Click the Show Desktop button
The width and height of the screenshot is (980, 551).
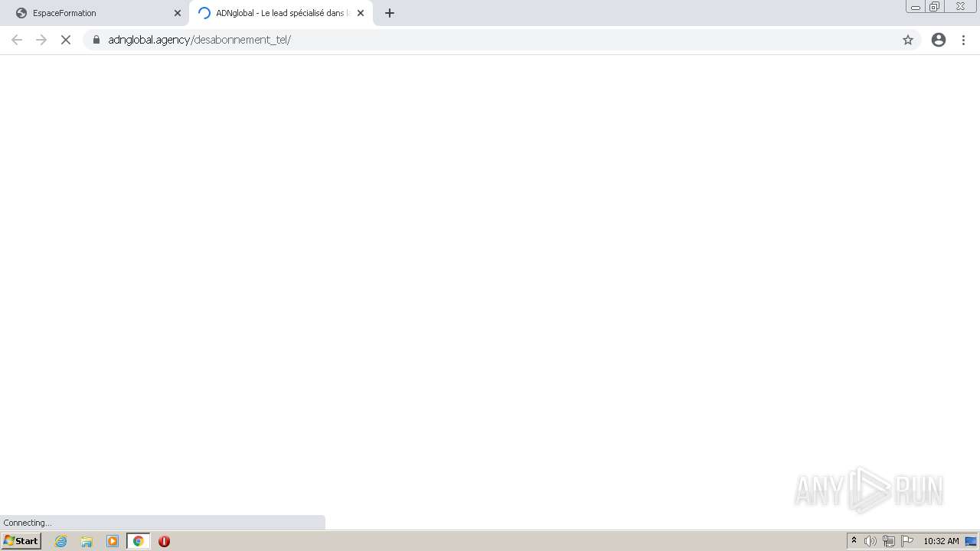[971, 541]
